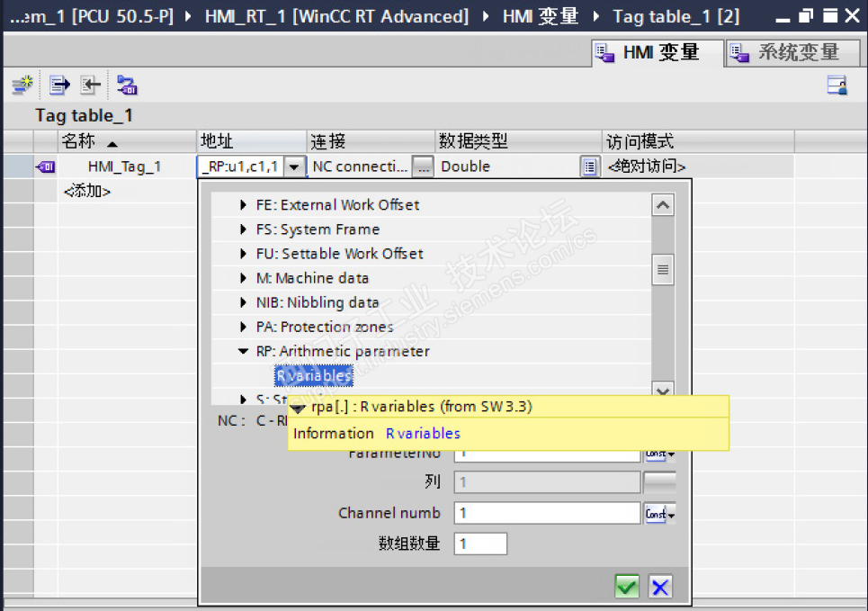868x611 pixels.
Task: Click the <添加> row to add tag
Action: point(87,191)
